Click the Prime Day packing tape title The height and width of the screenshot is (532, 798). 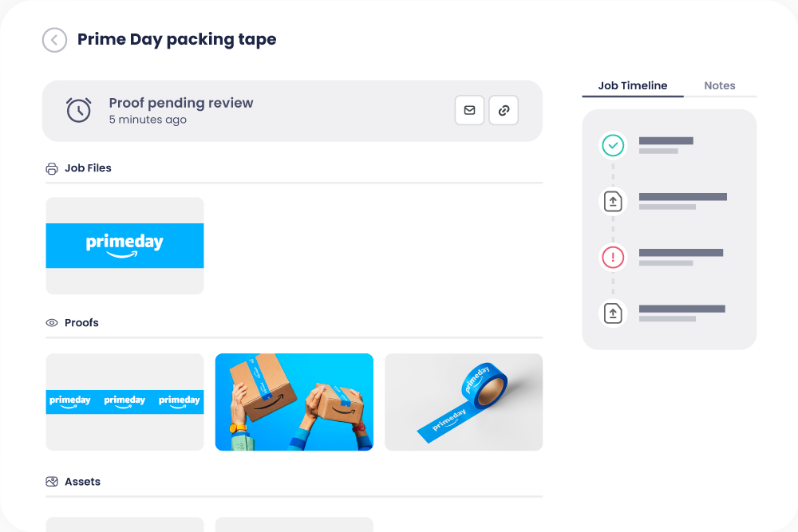(176, 39)
